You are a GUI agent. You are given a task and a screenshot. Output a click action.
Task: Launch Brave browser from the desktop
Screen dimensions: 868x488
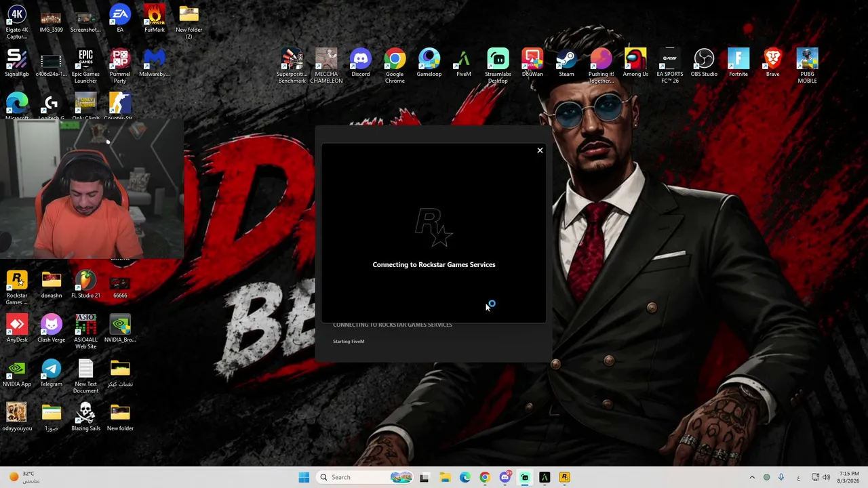click(772, 64)
